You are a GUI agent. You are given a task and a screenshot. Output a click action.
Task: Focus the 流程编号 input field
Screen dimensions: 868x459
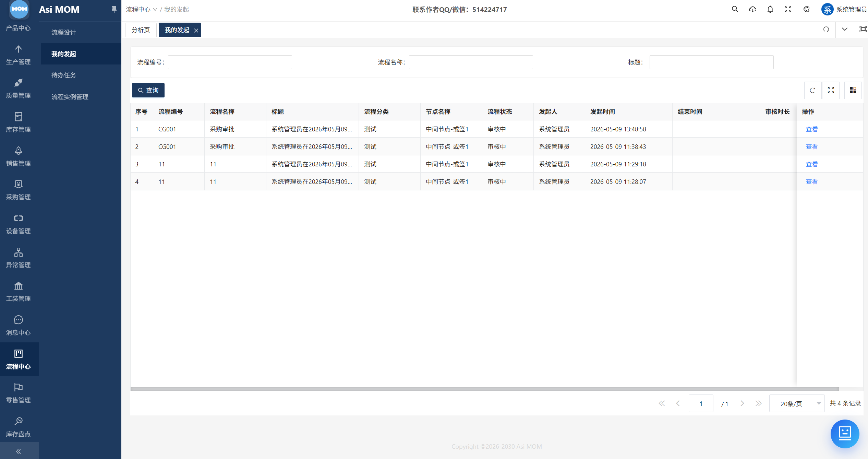[230, 62]
